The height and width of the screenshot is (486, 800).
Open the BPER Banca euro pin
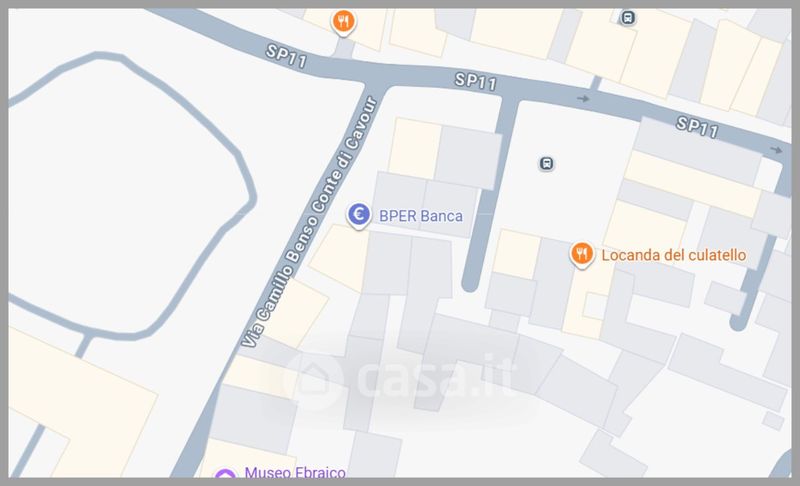359,216
